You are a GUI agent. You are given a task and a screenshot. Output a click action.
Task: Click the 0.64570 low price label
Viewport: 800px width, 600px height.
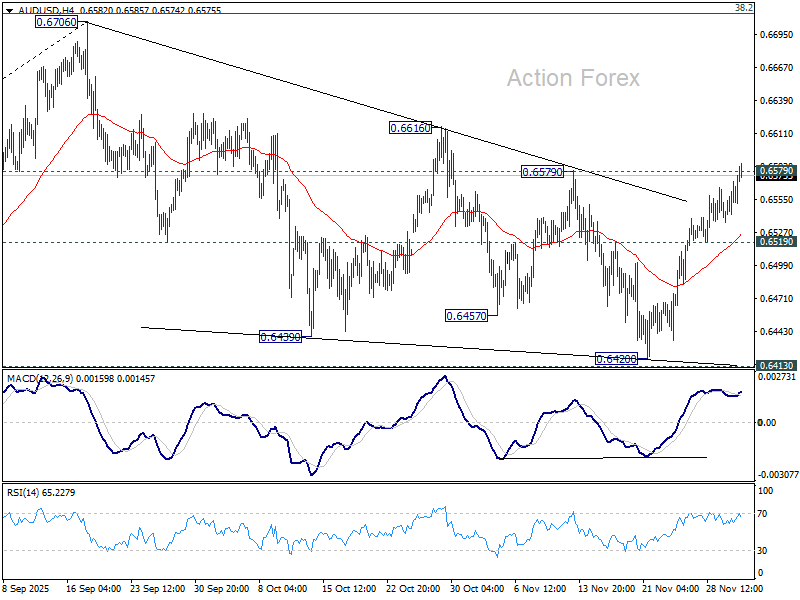point(466,316)
